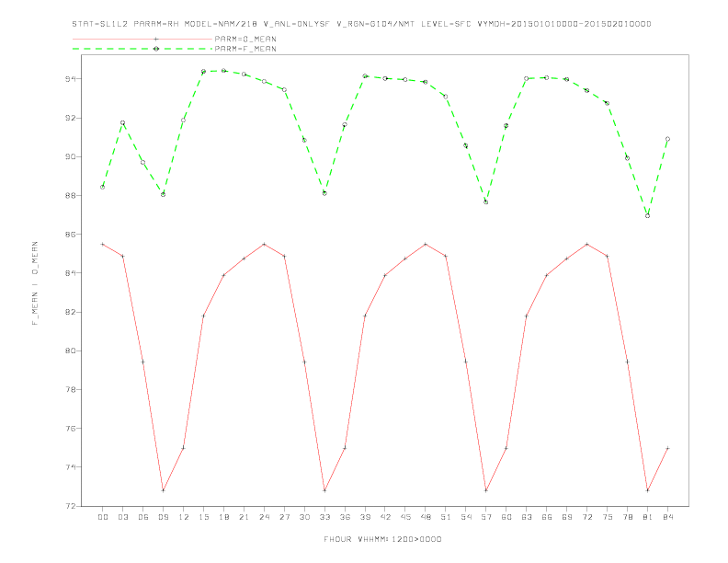The height and width of the screenshot is (563, 728).
Task: Click the green F_MEAN point at hour 03
Action: [122, 123]
